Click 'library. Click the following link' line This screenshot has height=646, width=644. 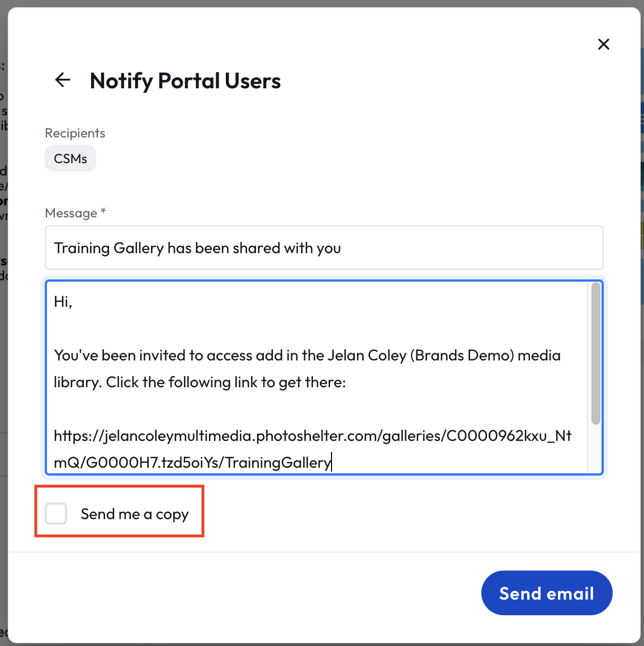[x=200, y=382]
